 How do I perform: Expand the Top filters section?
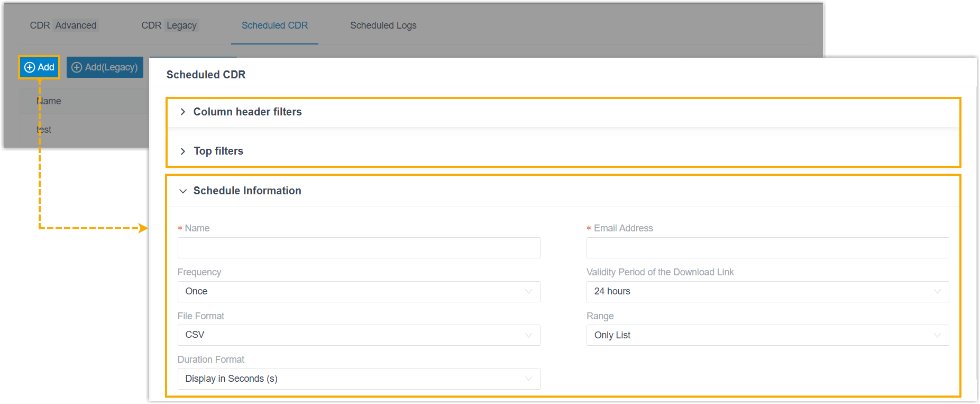click(x=218, y=151)
